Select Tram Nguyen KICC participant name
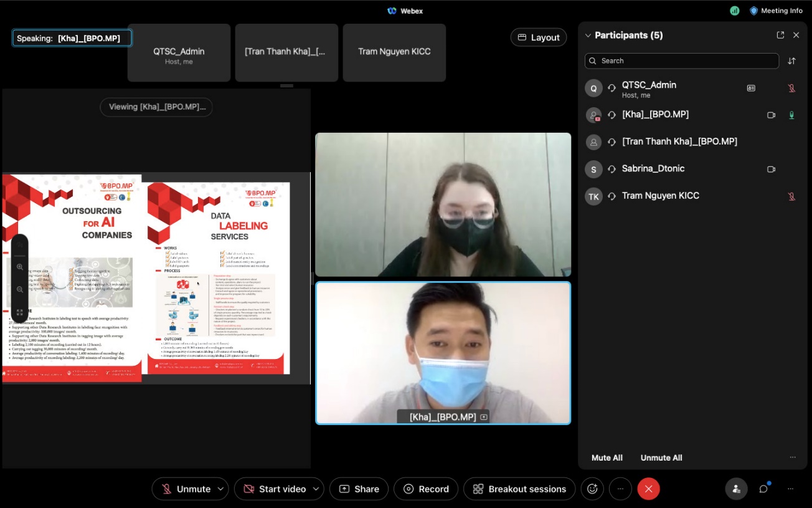The height and width of the screenshot is (508, 812). pos(661,196)
